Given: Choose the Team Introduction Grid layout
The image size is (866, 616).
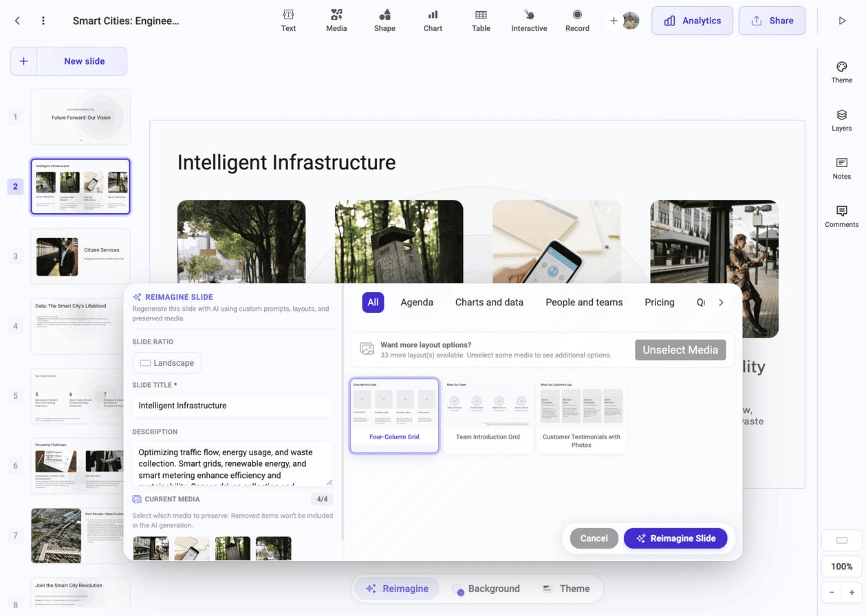Looking at the screenshot, I should point(488,415).
